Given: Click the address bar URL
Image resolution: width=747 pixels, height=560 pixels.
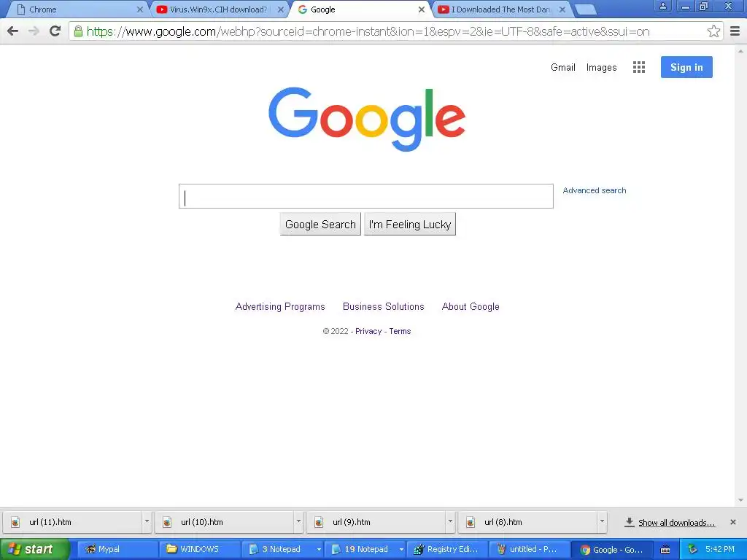Looking at the screenshot, I should coord(368,31).
